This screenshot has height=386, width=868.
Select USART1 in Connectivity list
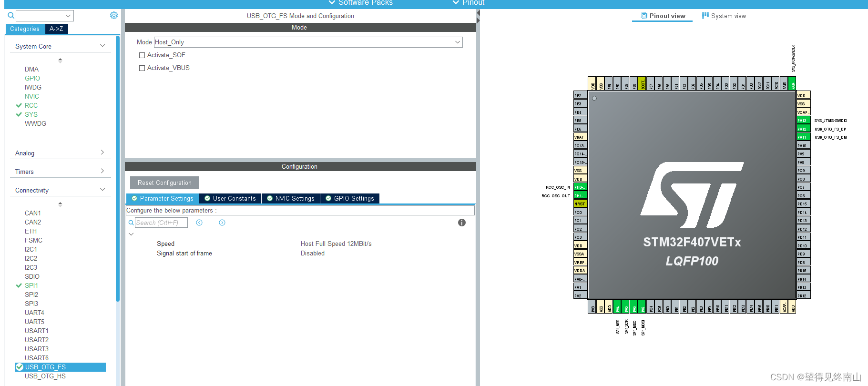pyautogui.click(x=37, y=331)
